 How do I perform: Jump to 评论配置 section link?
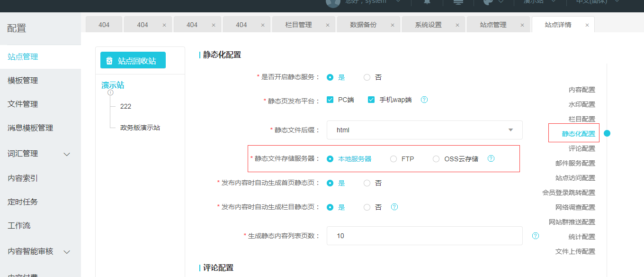point(582,148)
